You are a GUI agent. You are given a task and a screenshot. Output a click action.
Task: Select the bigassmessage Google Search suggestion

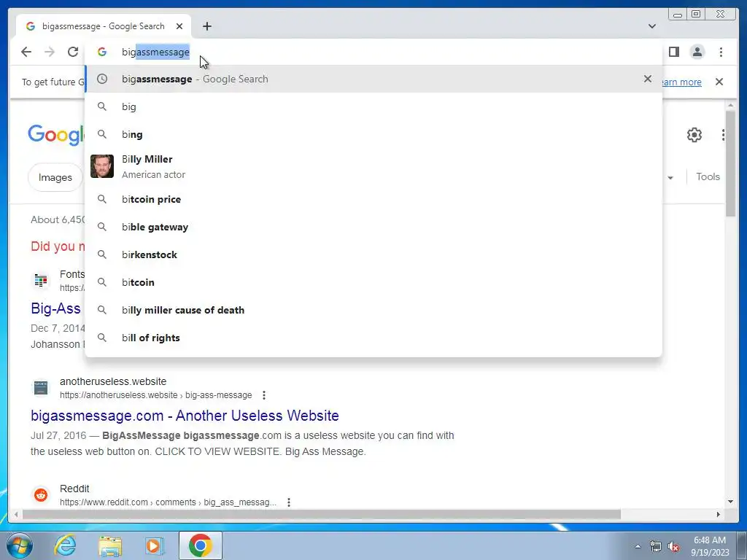373,79
